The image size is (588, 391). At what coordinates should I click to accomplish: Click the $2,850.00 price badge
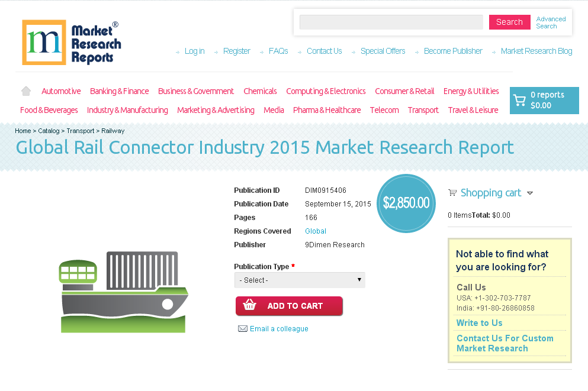click(x=406, y=203)
